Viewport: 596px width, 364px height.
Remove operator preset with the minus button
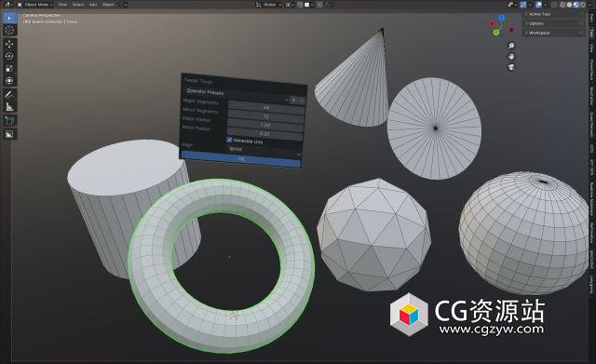click(x=302, y=101)
